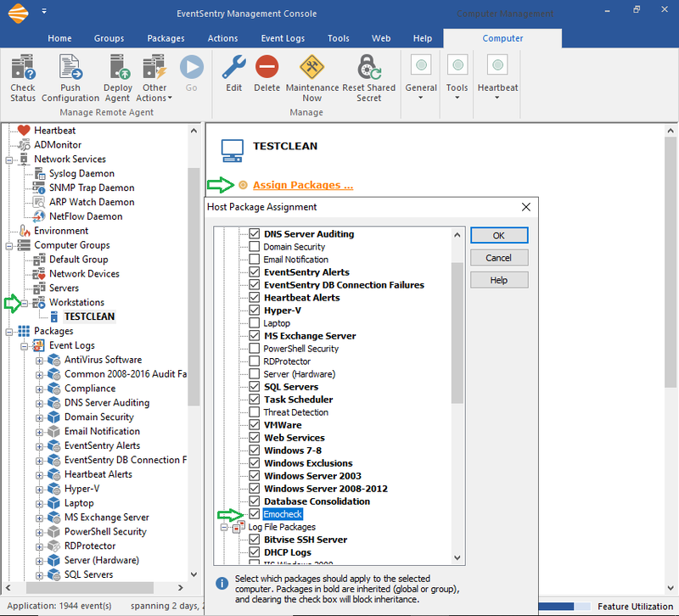Open the quick access toolbar arrow
Image resolution: width=679 pixels, height=616 pixels.
tap(44, 12)
